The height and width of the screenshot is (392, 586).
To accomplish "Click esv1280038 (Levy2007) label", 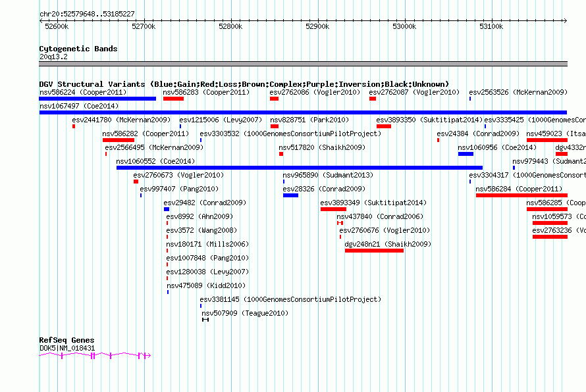I will point(208,272).
